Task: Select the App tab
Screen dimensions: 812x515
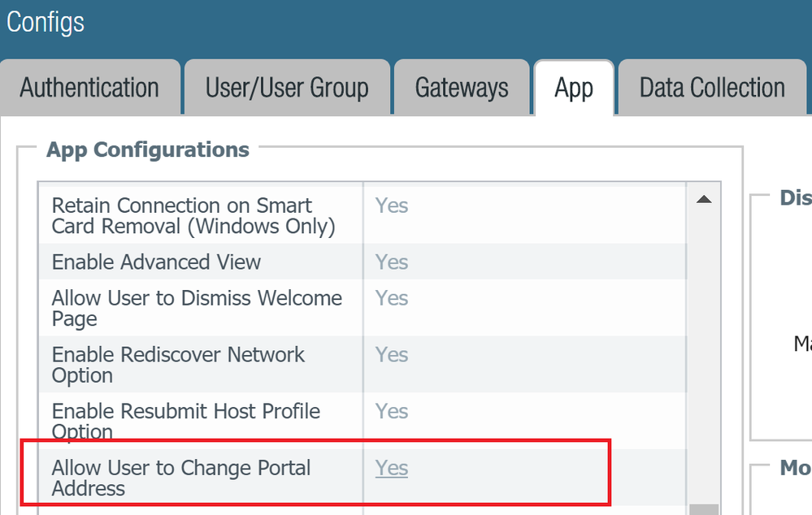Action: point(573,88)
